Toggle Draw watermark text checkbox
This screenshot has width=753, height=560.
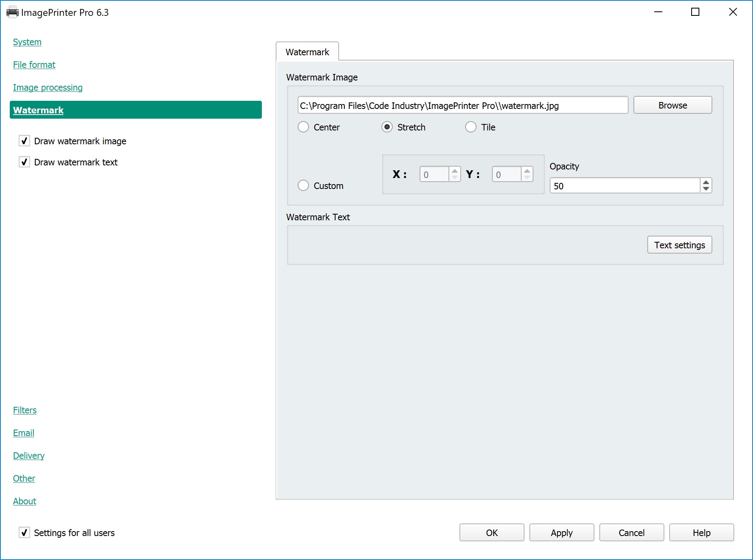tap(24, 162)
